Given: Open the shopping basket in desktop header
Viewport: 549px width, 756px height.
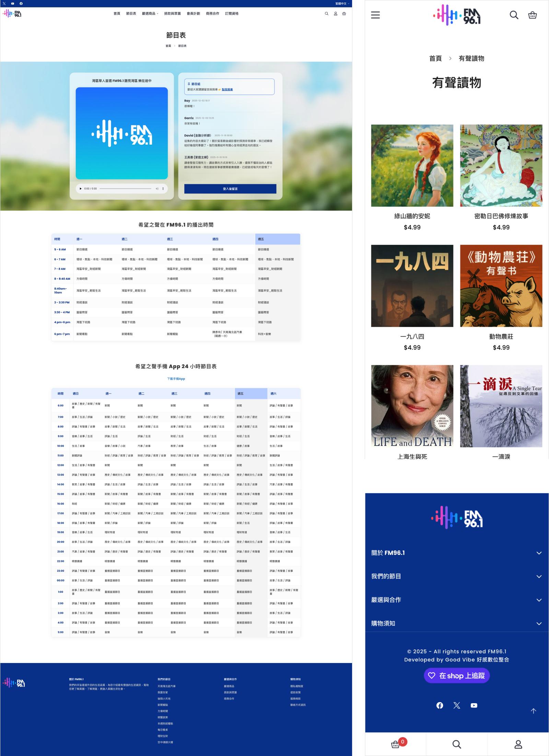Looking at the screenshot, I should (344, 14).
